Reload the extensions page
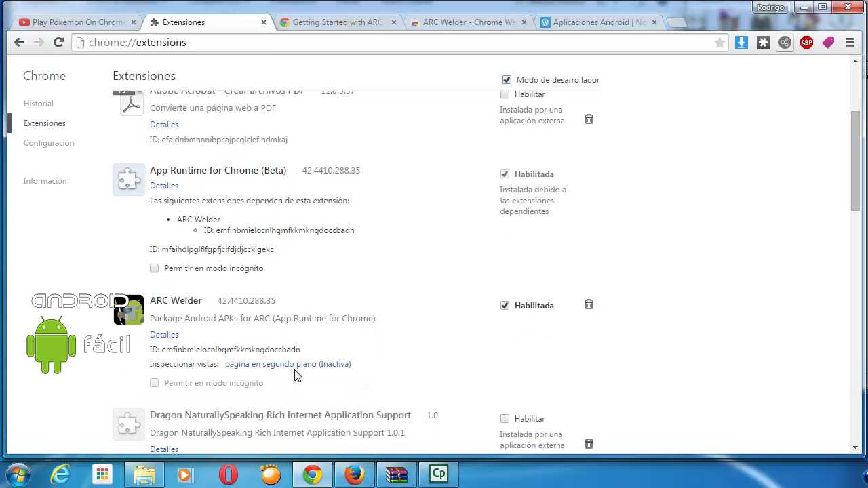This screenshot has height=488, width=868. coord(58,42)
